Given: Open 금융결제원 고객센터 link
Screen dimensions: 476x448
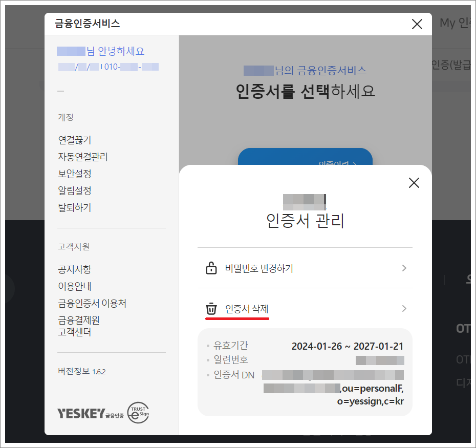Looking at the screenshot, I should (x=79, y=326).
